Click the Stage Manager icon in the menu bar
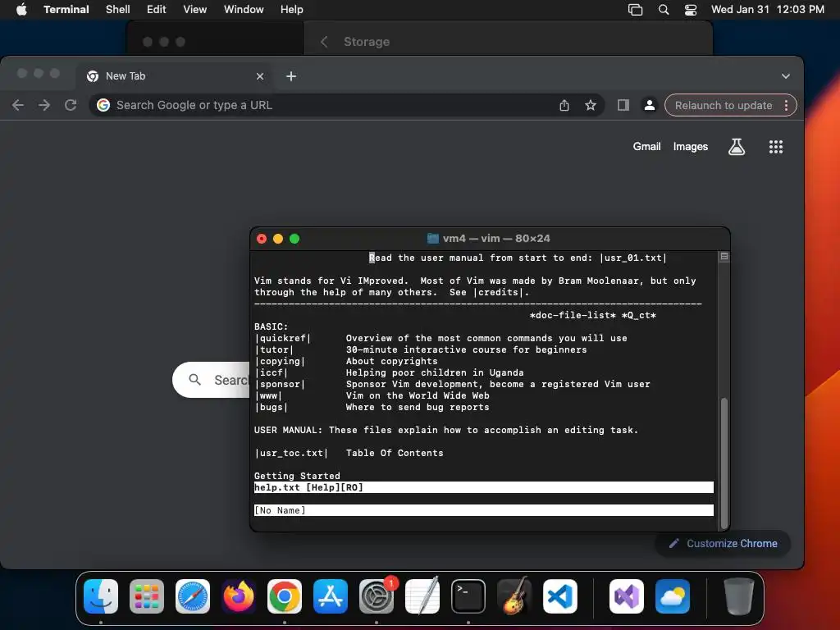 pyautogui.click(x=636, y=10)
